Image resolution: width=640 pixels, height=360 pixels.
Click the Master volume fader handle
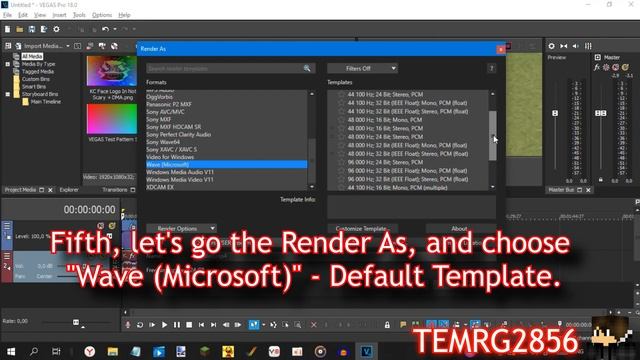point(600,113)
